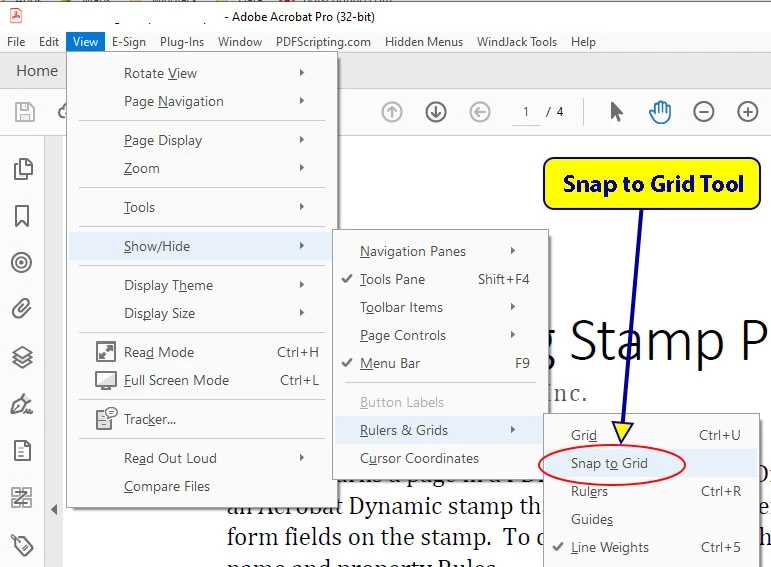
Task: Open the Tags pane icon in sidebar
Action: click(22, 544)
